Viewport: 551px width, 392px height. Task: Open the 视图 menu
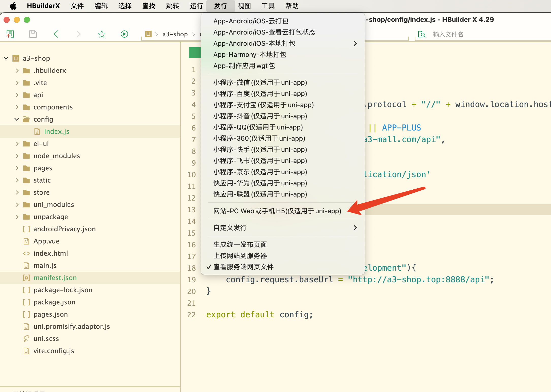click(x=244, y=6)
